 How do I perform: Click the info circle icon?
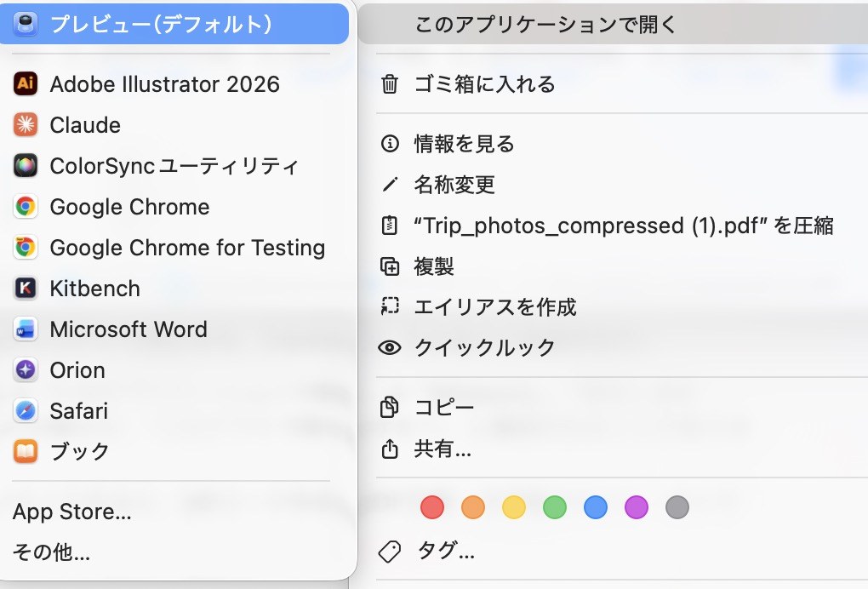[x=390, y=144]
